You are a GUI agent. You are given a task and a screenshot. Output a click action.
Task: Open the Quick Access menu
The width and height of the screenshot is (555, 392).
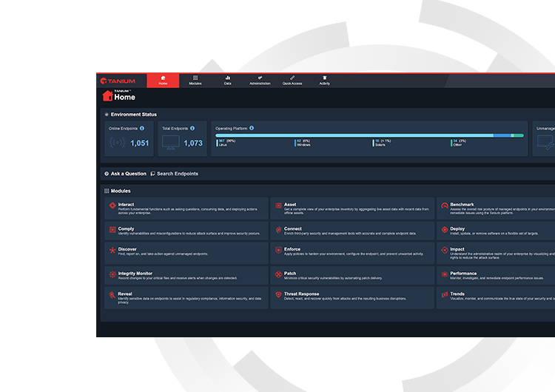click(x=292, y=81)
